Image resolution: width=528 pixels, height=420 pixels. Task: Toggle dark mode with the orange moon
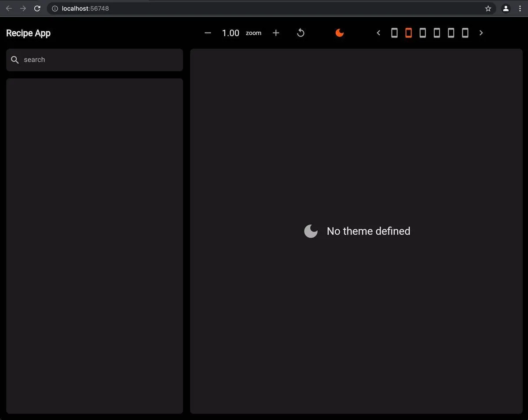pos(339,33)
